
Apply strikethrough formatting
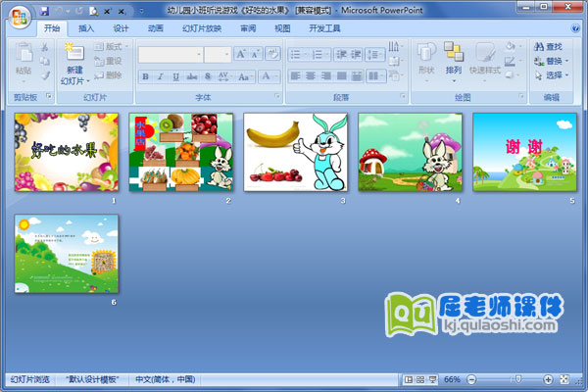192,76
